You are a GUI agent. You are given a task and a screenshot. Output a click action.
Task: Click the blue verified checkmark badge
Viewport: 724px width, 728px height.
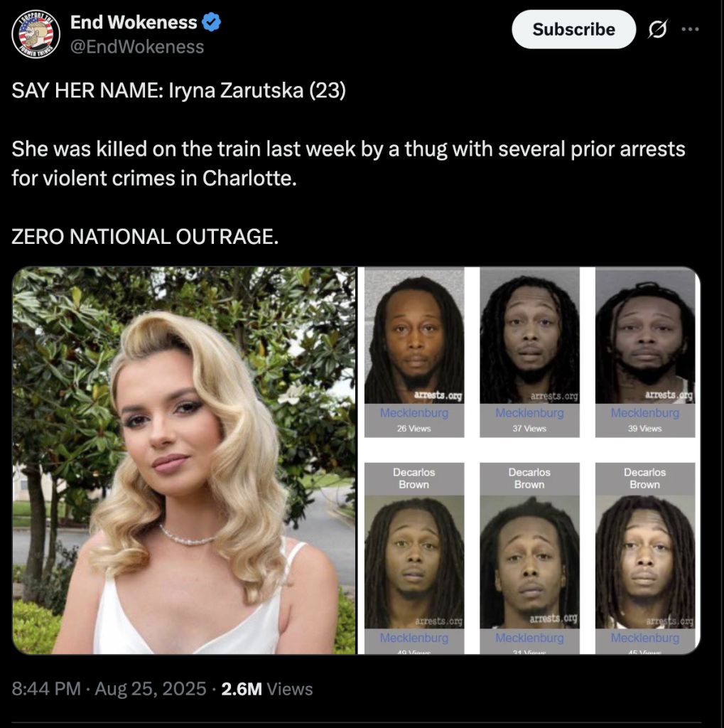[212, 22]
